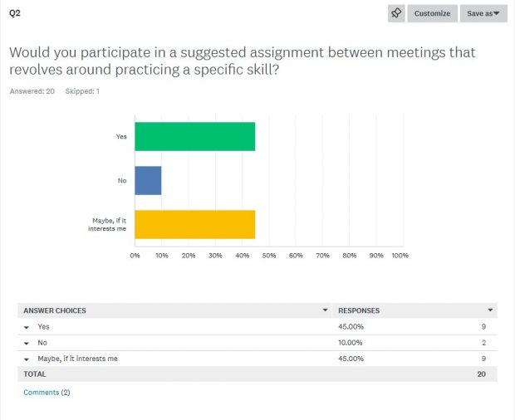
Task: Select the No row 10.00% value
Action: pos(351,343)
